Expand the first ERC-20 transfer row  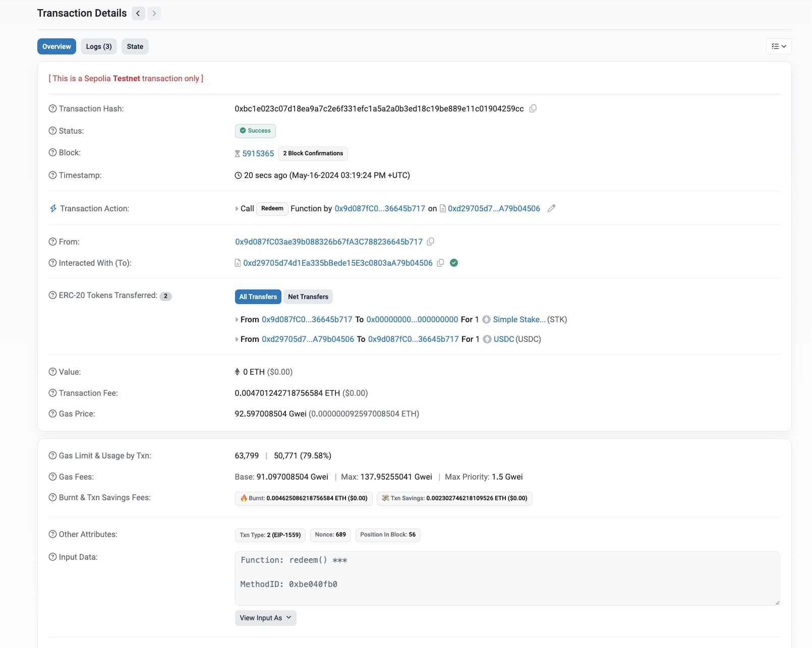(x=237, y=319)
